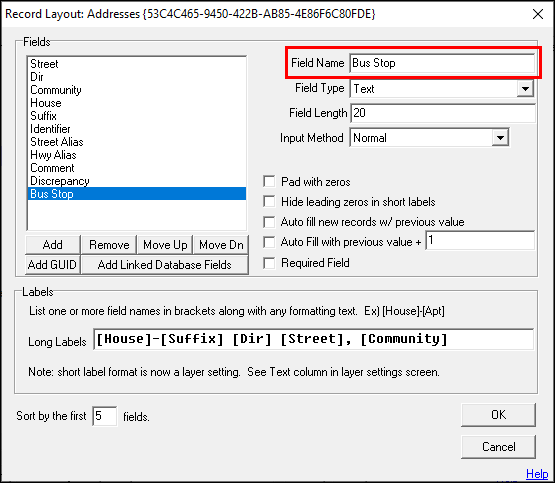Click Add Linked Database Fields

pos(165,265)
